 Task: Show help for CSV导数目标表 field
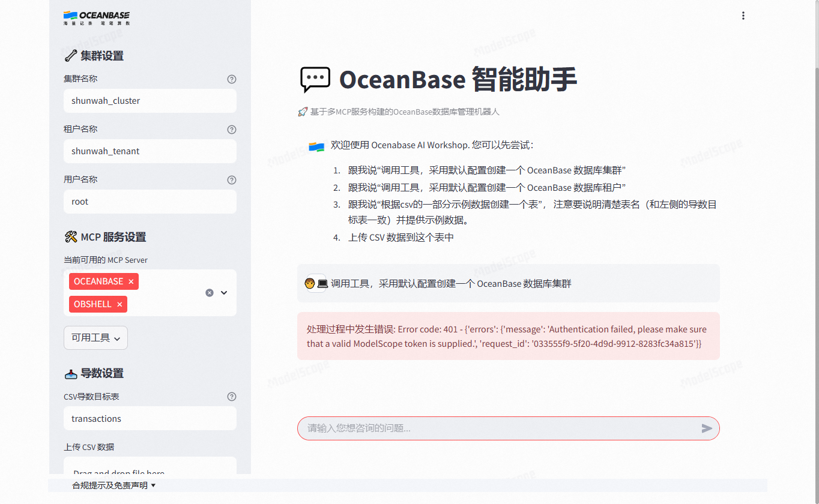pyautogui.click(x=232, y=397)
